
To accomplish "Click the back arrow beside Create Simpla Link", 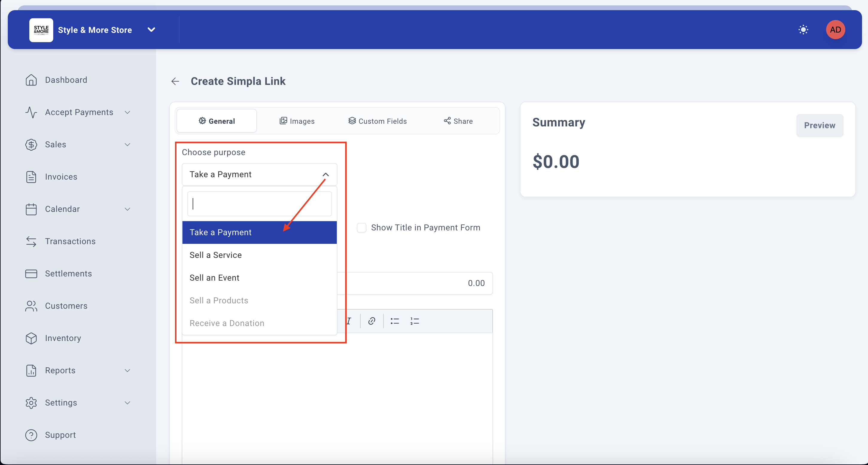I will click(175, 81).
